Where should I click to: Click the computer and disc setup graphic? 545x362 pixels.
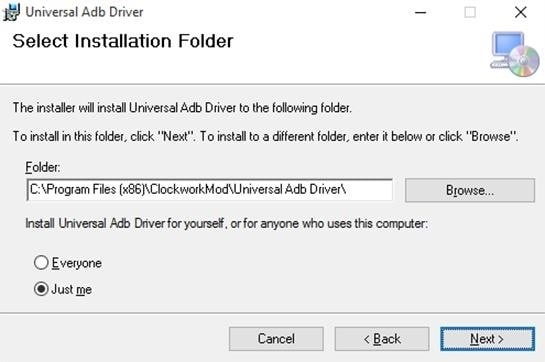click(515, 54)
